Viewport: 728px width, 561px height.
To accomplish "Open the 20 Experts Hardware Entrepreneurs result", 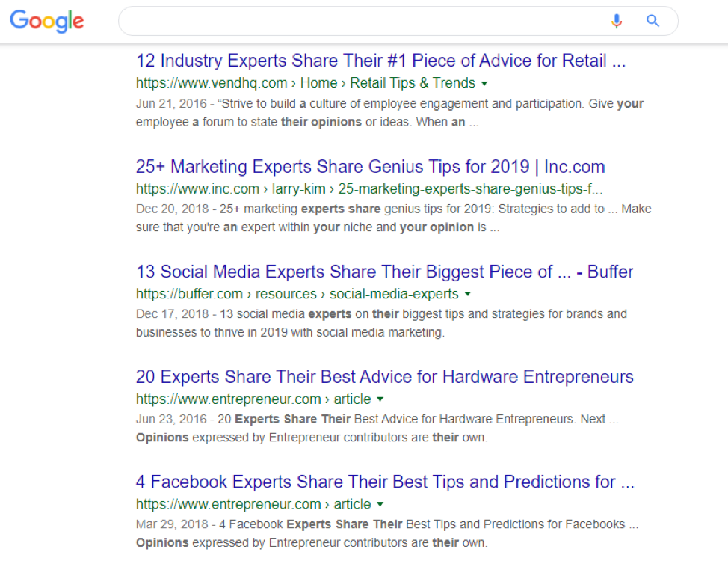I will pyautogui.click(x=384, y=377).
